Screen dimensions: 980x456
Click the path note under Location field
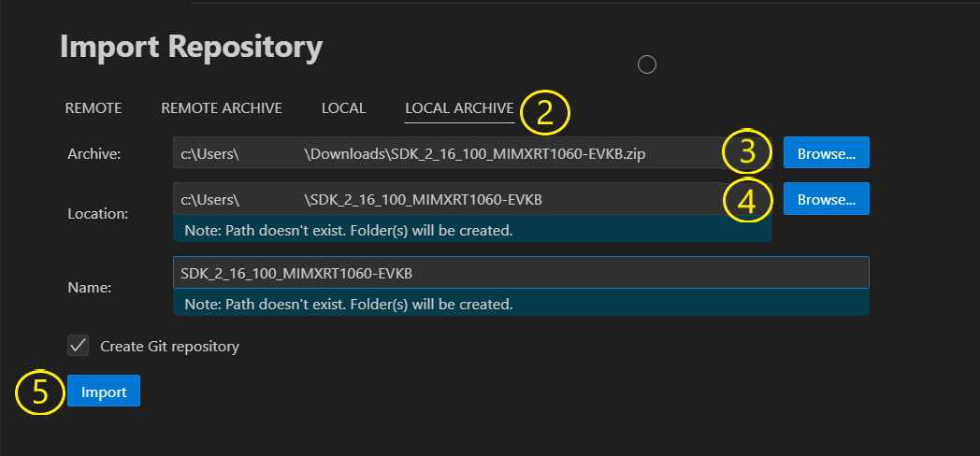click(349, 230)
